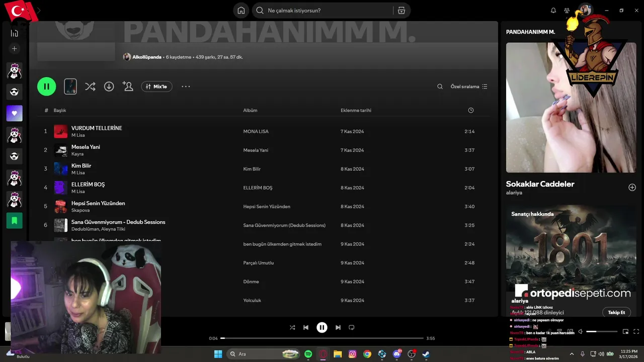Pause playback in bottom player bar
The width and height of the screenshot is (644, 362).
322,327
